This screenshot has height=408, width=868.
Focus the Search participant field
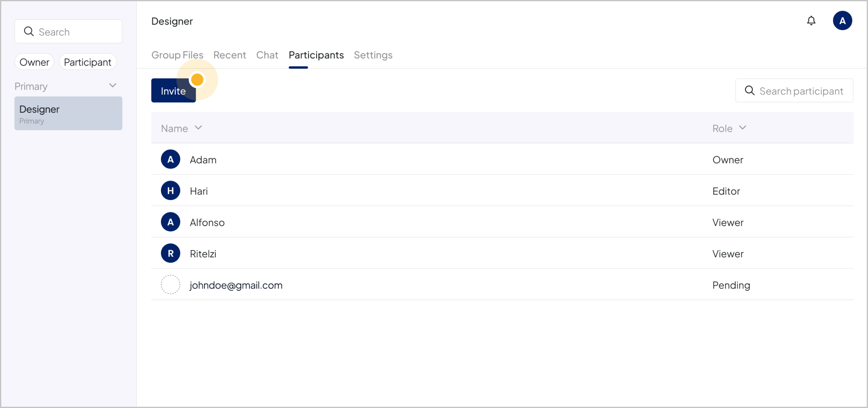coord(801,91)
